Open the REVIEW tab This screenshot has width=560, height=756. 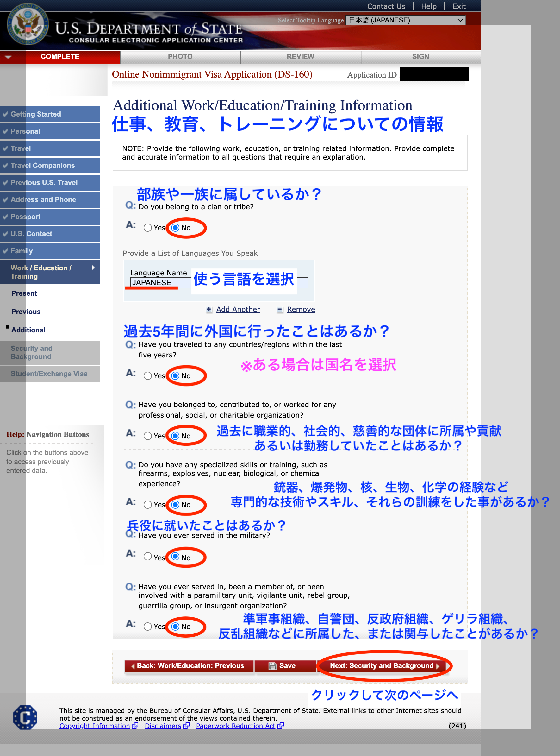[300, 57]
